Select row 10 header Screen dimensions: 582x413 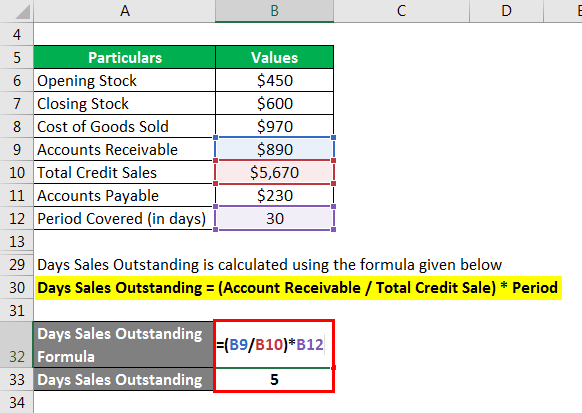(17, 173)
